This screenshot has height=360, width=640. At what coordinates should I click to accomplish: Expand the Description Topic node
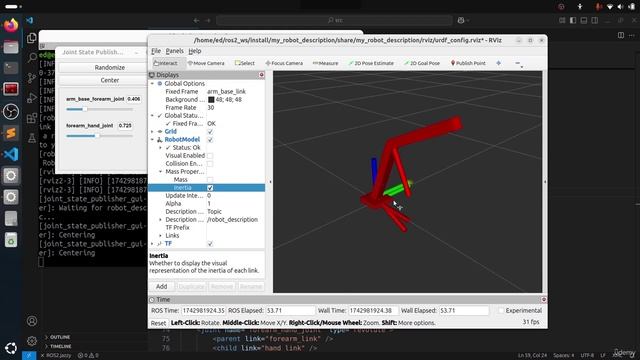point(160,220)
